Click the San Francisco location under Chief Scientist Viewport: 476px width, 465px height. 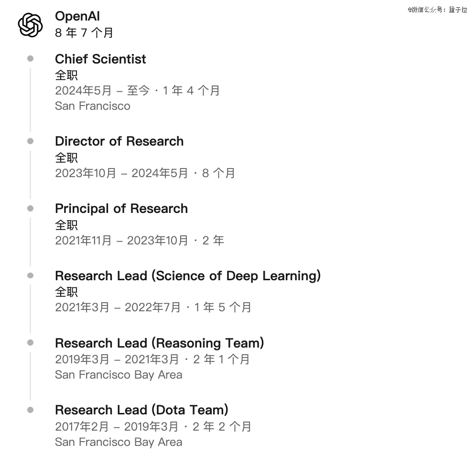(x=93, y=106)
